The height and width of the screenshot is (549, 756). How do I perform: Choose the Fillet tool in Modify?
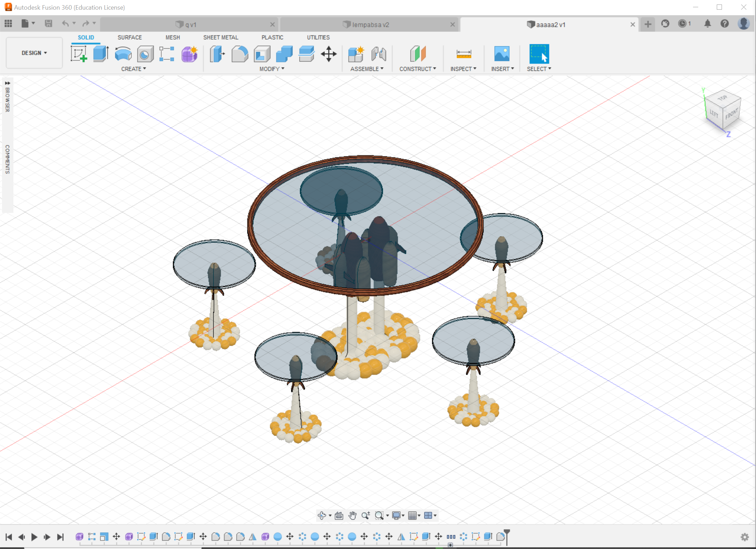[240, 54]
